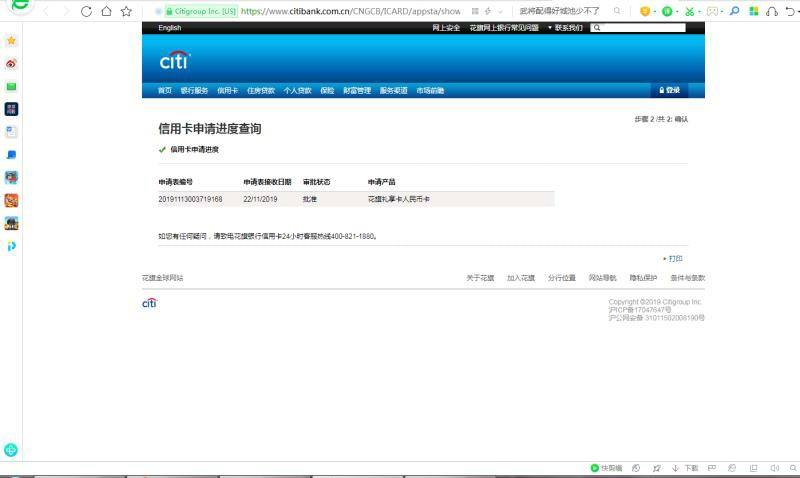The width and height of the screenshot is (800, 478).
Task: Switch language via English link
Action: tap(169, 28)
